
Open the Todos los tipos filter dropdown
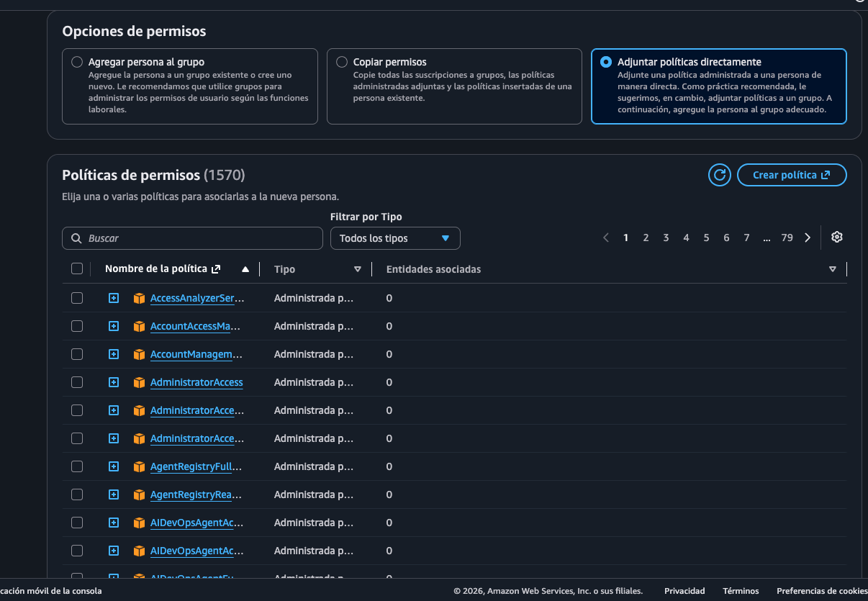(x=395, y=238)
